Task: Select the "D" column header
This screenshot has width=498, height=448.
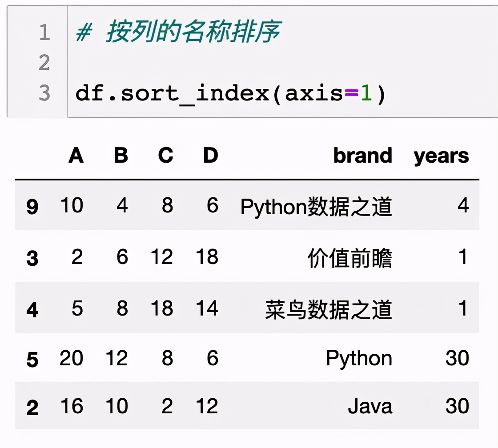Action: (x=211, y=155)
